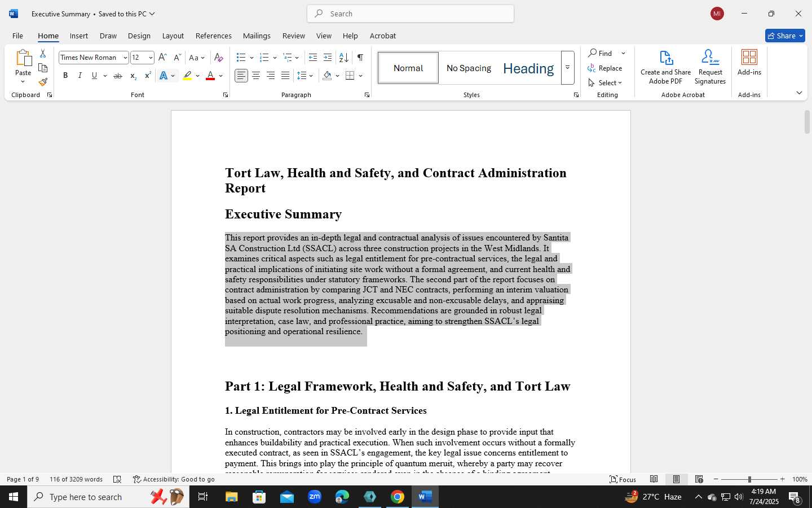Click the zoom slider handle

749,479
